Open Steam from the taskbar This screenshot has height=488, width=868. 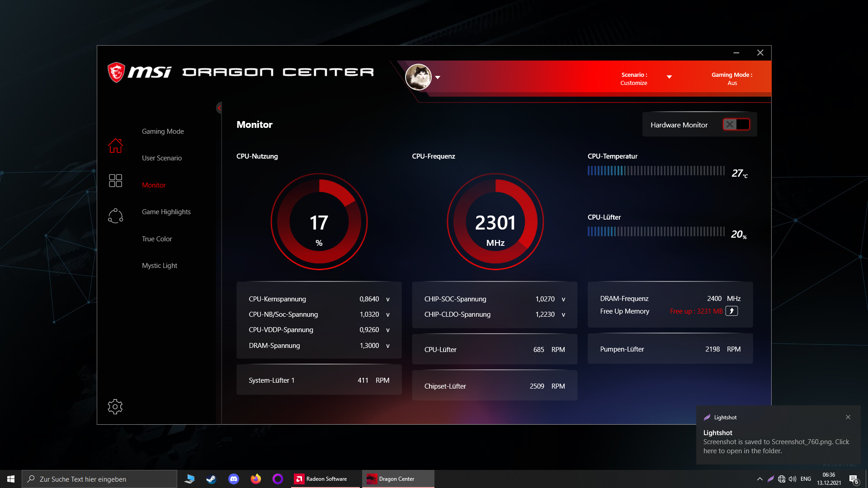[211, 479]
